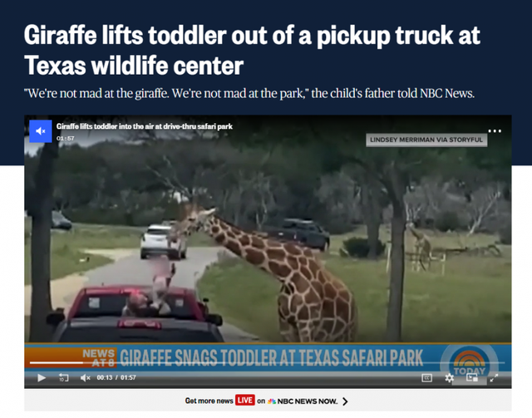Click the chevron after NBC News Now

click(x=345, y=401)
